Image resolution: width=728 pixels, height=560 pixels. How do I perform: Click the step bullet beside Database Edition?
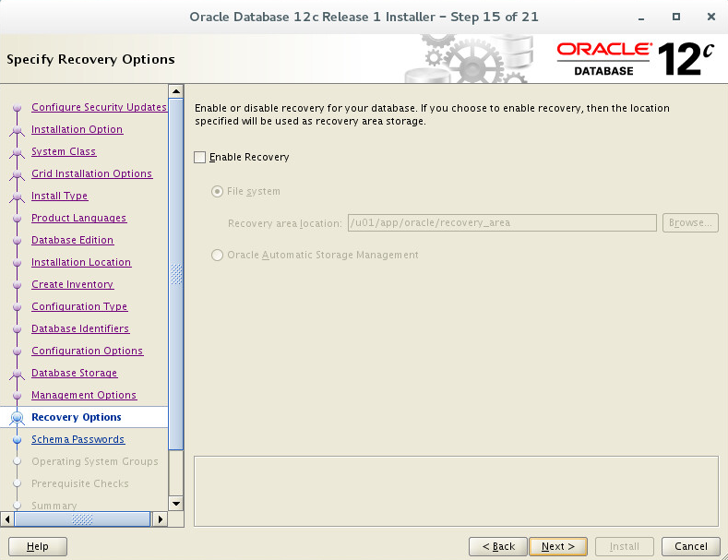tap(18, 241)
